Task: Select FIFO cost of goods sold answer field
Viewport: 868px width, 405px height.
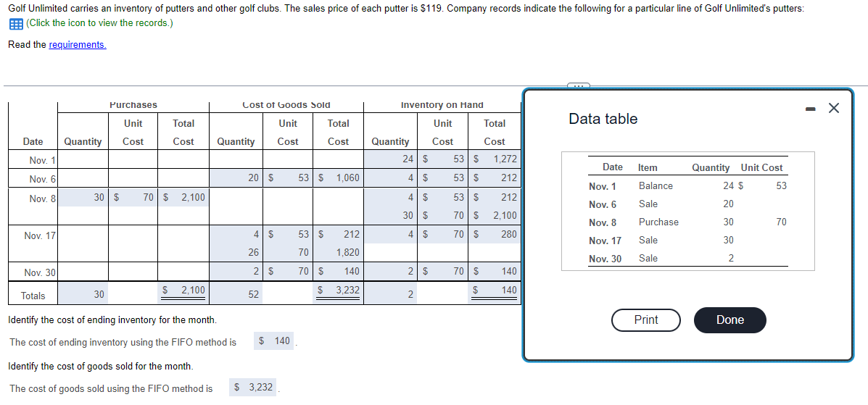Action: tap(254, 388)
